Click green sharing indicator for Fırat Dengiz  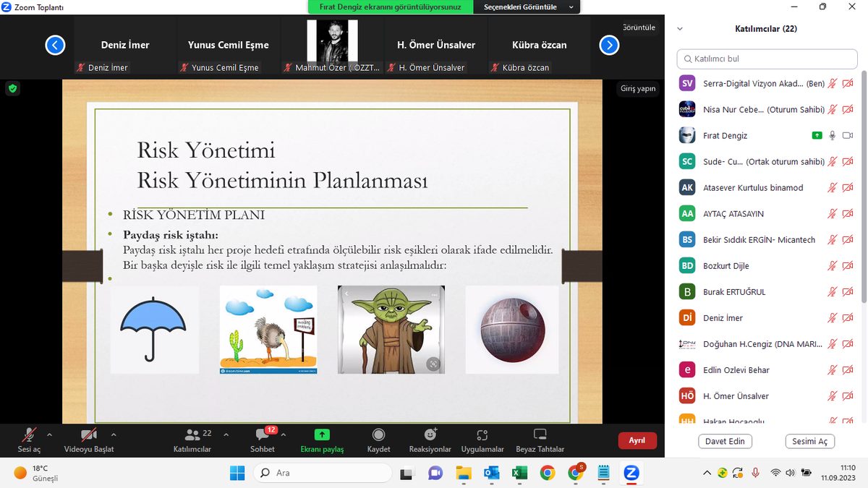pyautogui.click(x=817, y=136)
